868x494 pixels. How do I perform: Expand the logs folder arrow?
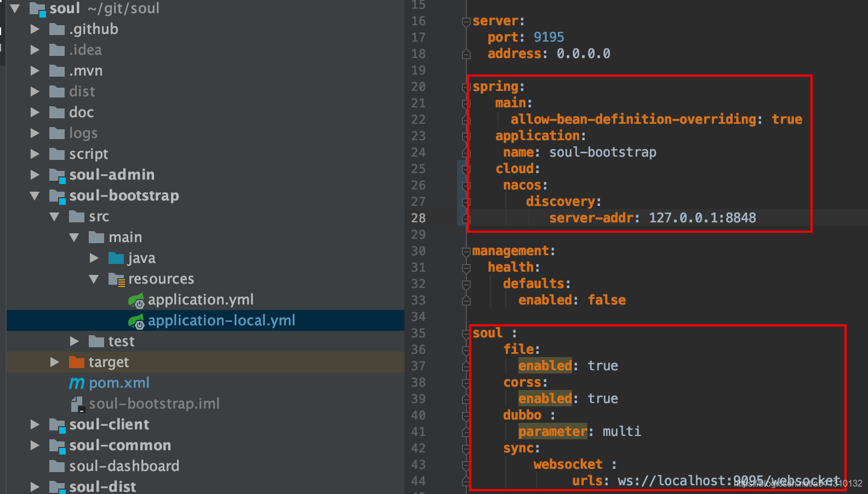(35, 133)
